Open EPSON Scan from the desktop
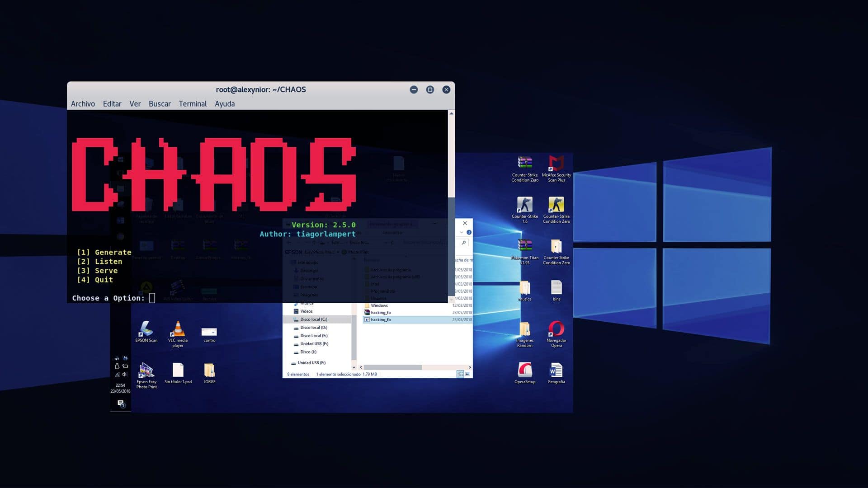The height and width of the screenshot is (488, 868). [x=146, y=328]
